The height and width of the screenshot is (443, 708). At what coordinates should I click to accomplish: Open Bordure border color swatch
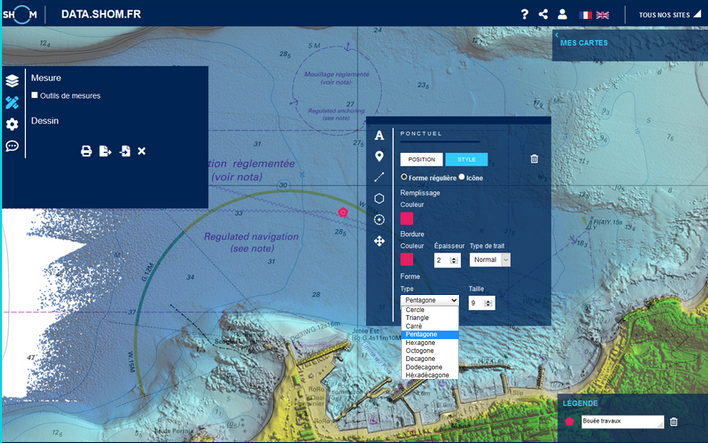407,259
